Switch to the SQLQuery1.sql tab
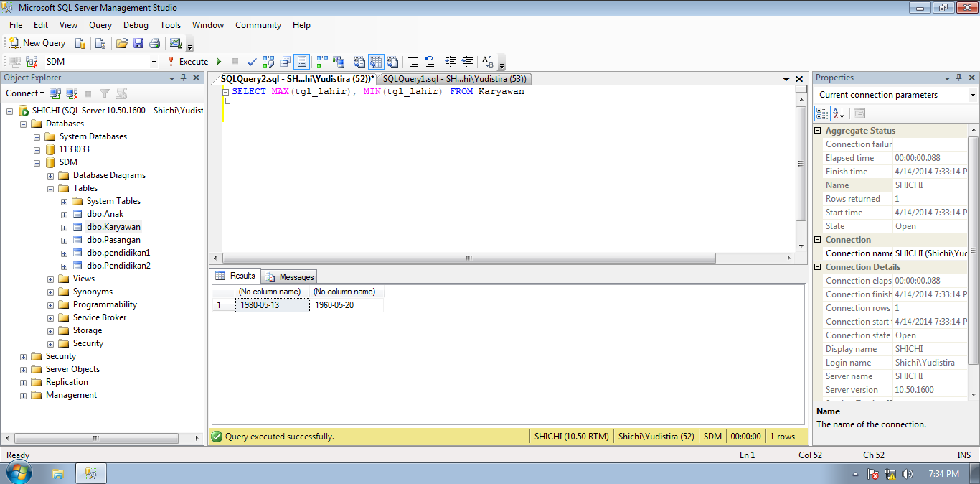The height and width of the screenshot is (484, 980). [x=455, y=79]
